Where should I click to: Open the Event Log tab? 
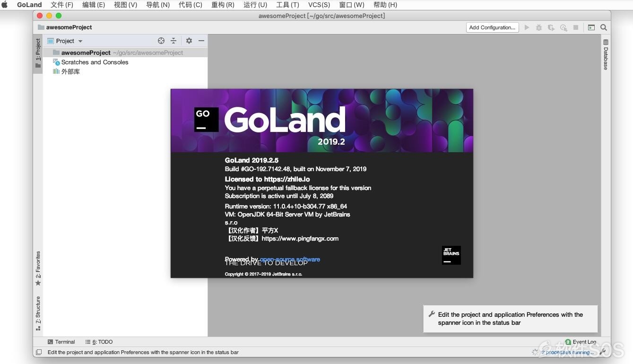[581, 342]
